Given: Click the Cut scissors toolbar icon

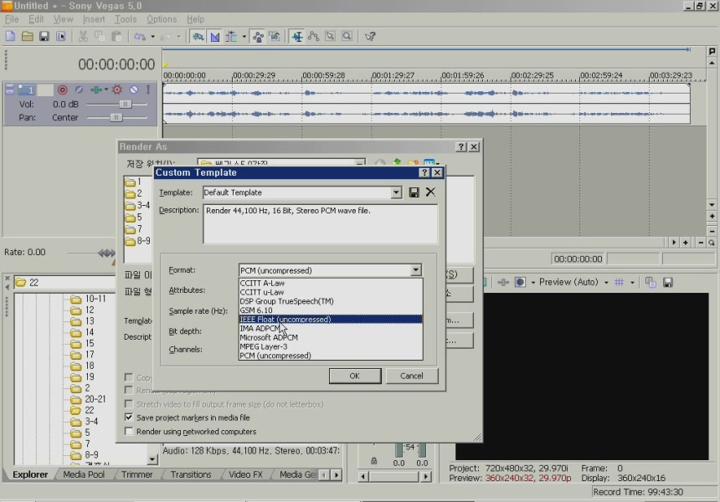Looking at the screenshot, I should coord(83,36).
